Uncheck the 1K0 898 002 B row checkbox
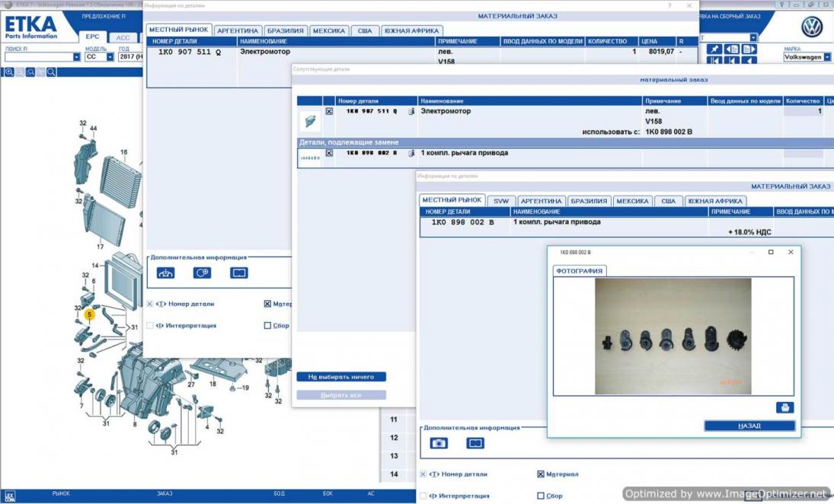The height and width of the screenshot is (504, 834). point(329,153)
